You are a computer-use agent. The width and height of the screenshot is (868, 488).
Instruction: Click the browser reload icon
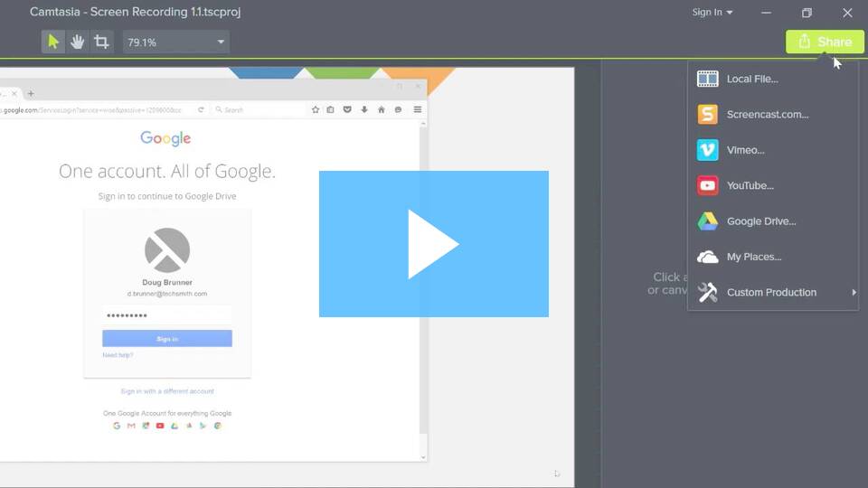[x=201, y=109]
